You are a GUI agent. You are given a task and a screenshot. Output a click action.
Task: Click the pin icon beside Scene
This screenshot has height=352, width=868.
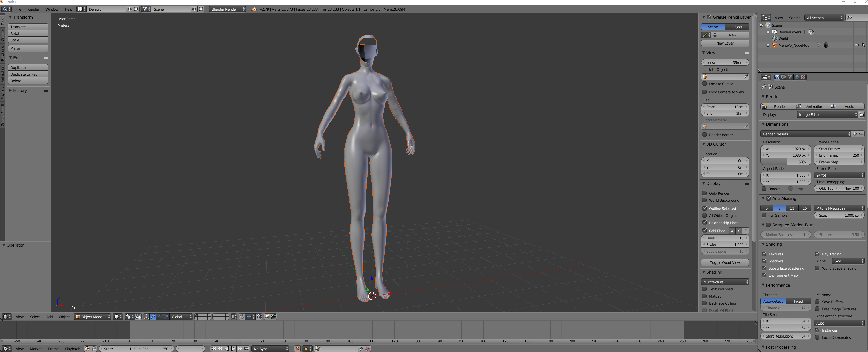(x=764, y=87)
